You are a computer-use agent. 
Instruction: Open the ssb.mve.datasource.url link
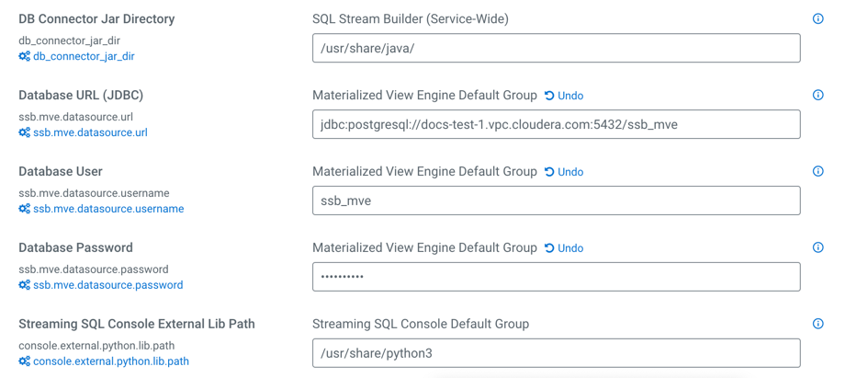[90, 132]
